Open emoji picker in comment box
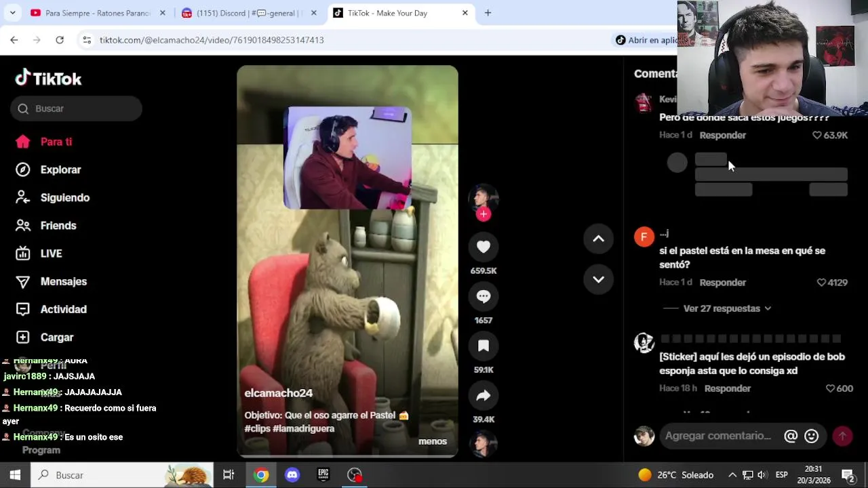868x488 pixels. [812, 436]
